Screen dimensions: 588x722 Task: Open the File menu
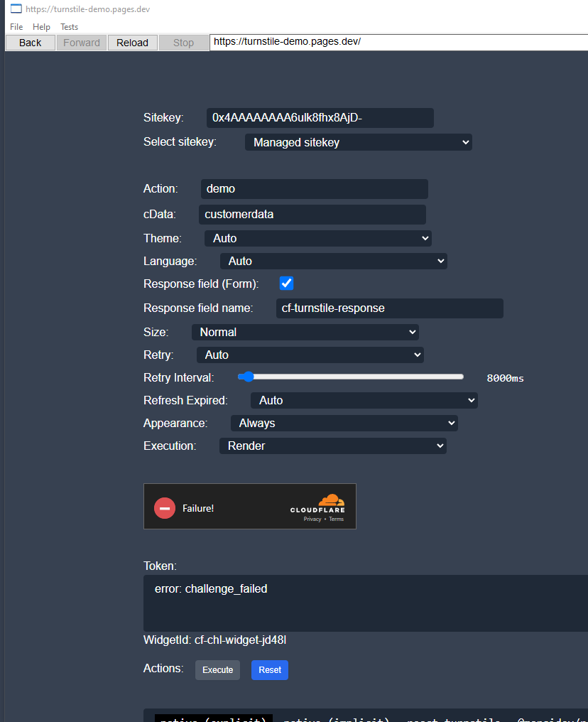click(16, 27)
